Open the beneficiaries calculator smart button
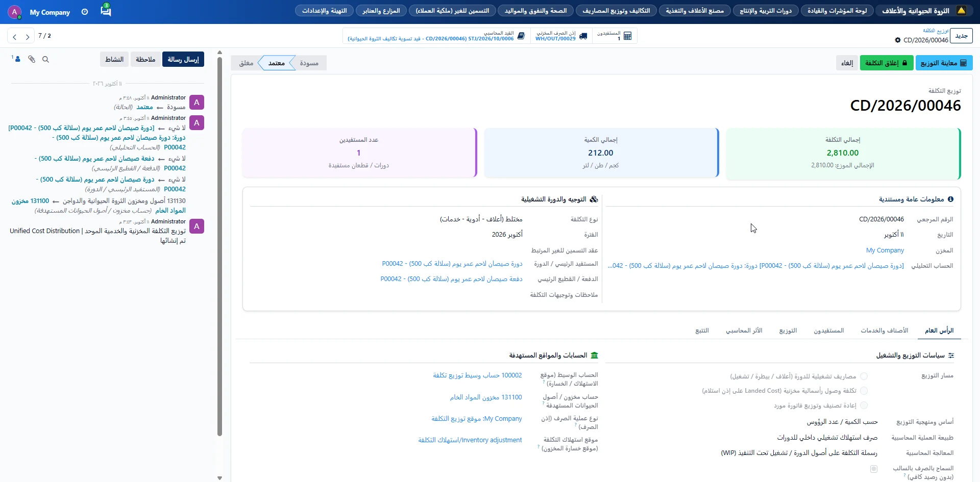The width and height of the screenshot is (980, 482). 615,36
